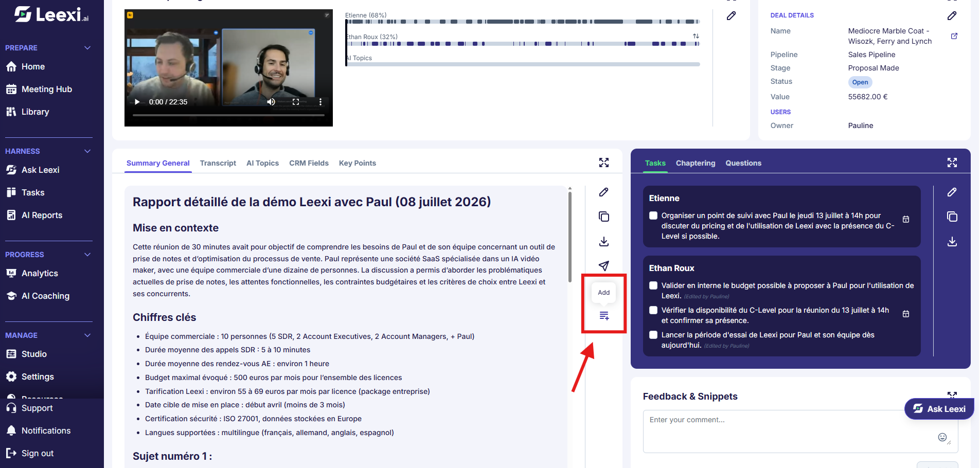Seek in the video progress bar
Viewport: 980px width, 468px height.
(x=228, y=115)
